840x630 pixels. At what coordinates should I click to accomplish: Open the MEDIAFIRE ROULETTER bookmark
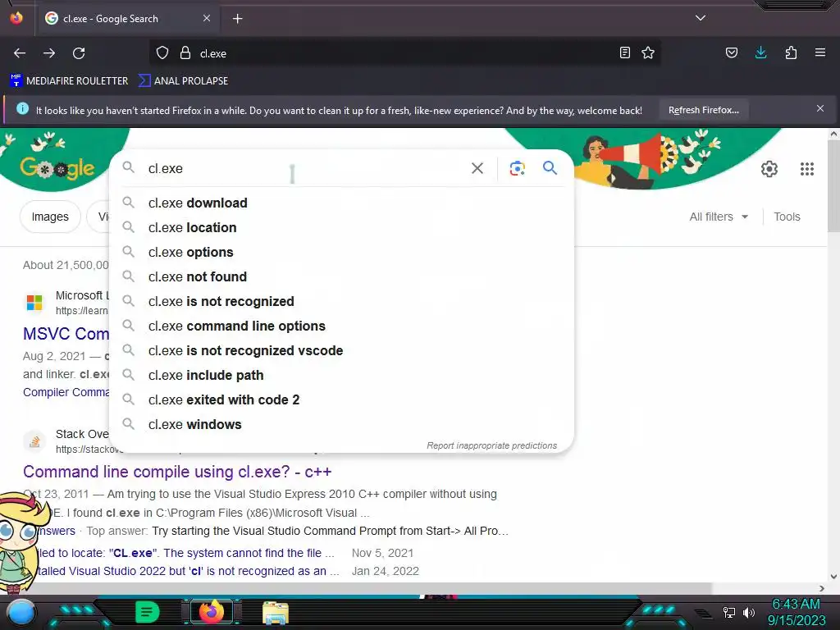click(x=69, y=81)
